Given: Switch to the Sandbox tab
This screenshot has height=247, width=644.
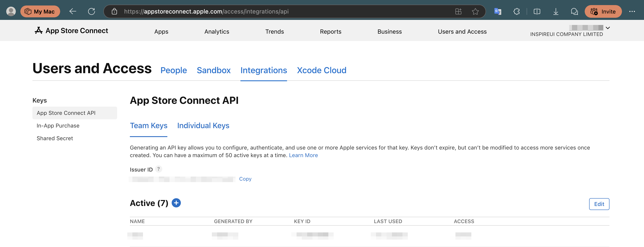Looking at the screenshot, I should click(x=214, y=70).
